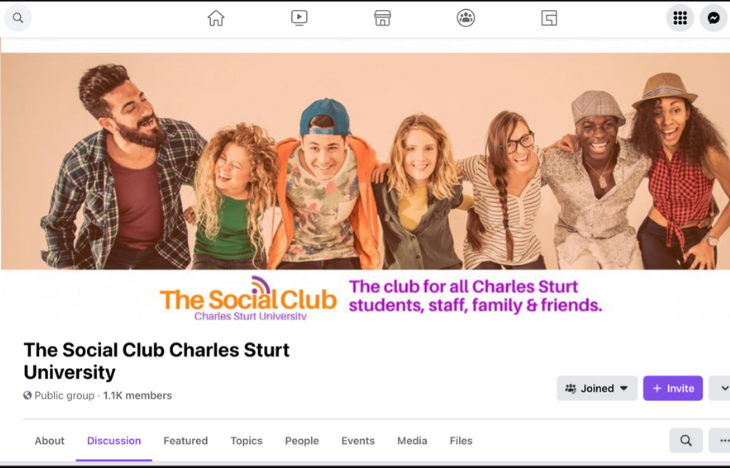
Task: Open the group cover photo
Action: (x=365, y=186)
